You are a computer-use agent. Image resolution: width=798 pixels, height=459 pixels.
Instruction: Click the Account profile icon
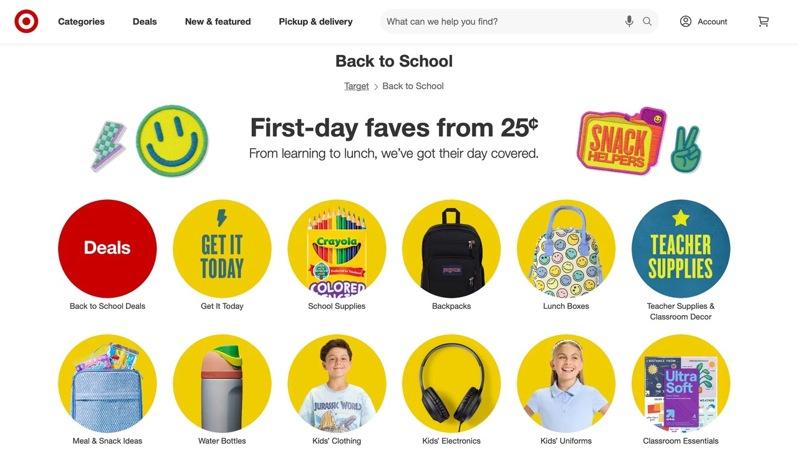pos(686,21)
